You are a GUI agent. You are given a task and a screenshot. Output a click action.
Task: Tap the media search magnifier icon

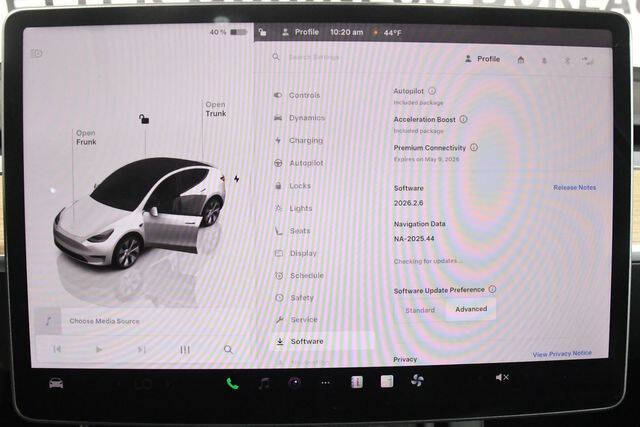coord(228,349)
